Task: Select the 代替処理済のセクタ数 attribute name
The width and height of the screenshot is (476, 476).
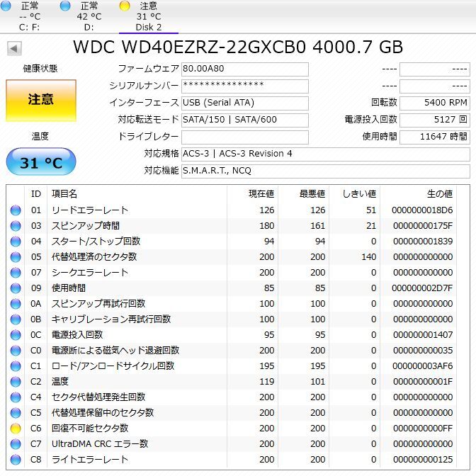Action: point(94,257)
